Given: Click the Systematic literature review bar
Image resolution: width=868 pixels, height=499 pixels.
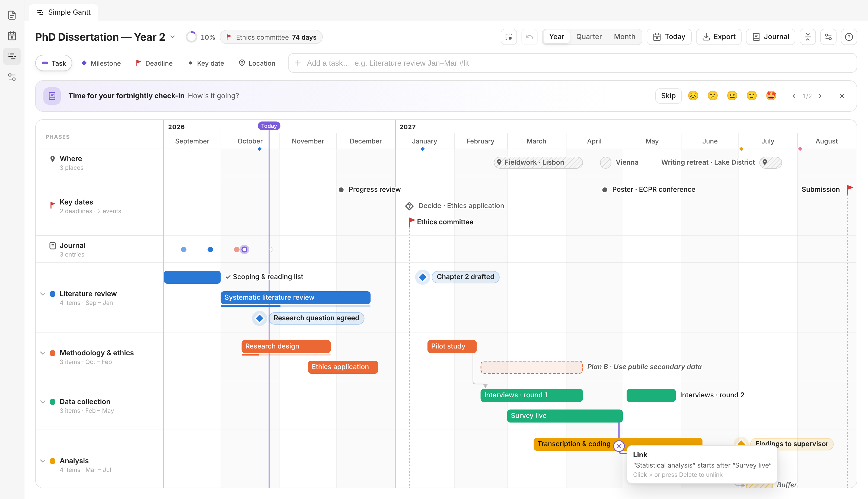Looking at the screenshot, I should (295, 298).
